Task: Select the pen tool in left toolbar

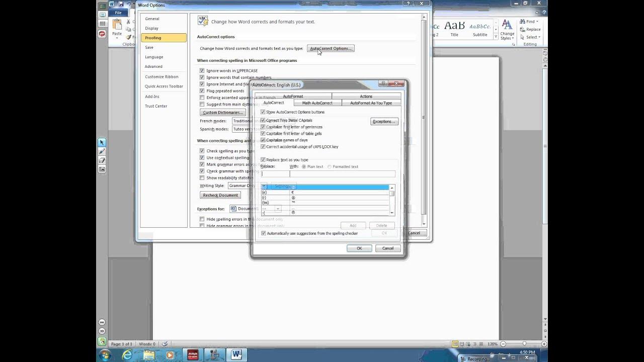Action: [102, 151]
